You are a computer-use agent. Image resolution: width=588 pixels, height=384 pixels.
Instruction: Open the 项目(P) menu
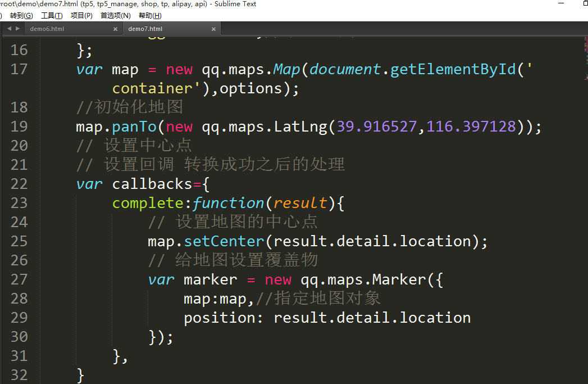click(81, 16)
